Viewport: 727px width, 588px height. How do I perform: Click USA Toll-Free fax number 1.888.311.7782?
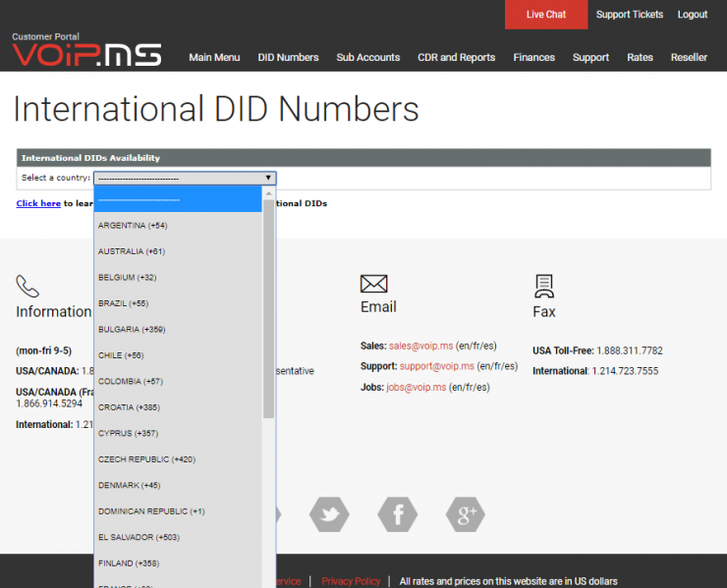tap(629, 350)
